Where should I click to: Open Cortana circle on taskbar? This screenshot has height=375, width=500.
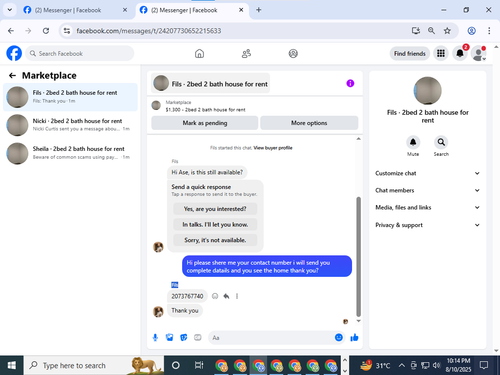click(176, 366)
